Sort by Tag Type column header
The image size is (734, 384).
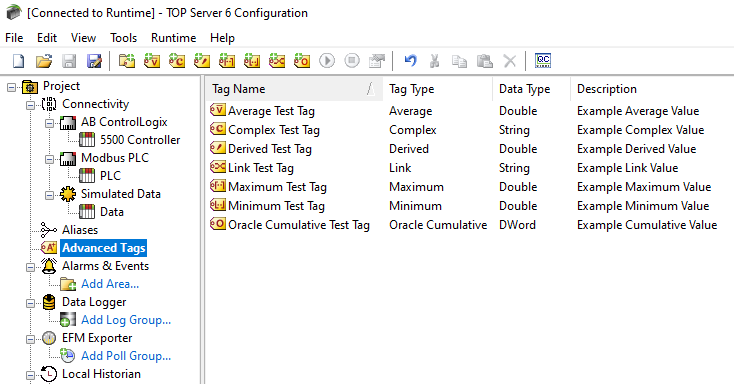(x=438, y=89)
